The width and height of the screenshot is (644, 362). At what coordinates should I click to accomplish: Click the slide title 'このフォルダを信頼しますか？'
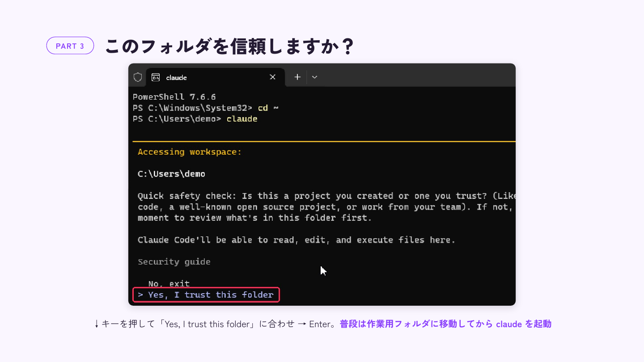coord(229,46)
